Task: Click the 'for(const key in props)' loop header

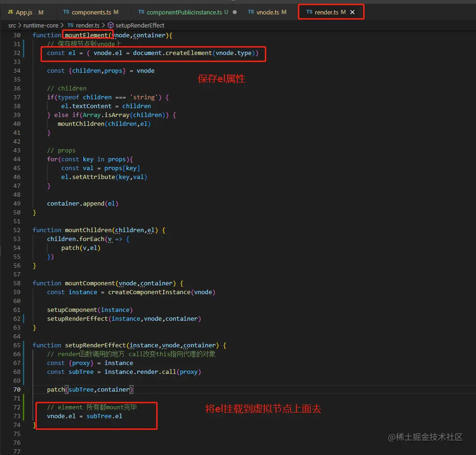Action: [90, 159]
